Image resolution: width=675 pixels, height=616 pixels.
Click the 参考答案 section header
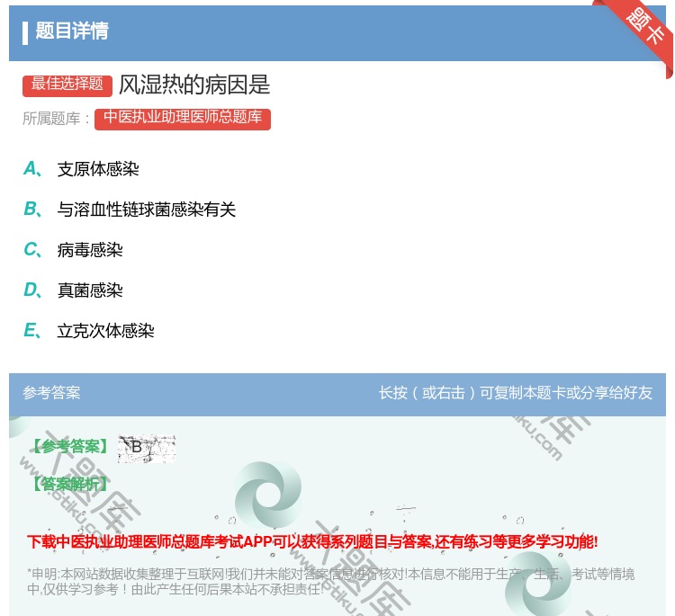click(x=51, y=393)
